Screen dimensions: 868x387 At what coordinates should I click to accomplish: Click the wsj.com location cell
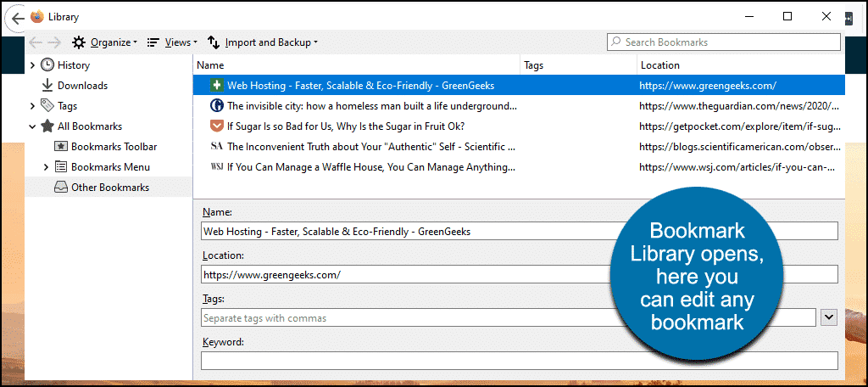(x=737, y=167)
